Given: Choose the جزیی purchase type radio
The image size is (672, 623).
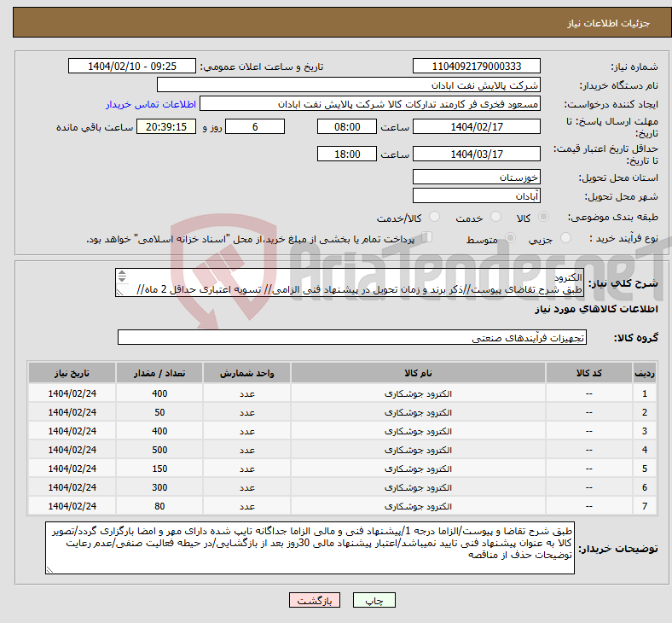Looking at the screenshot, I should [x=560, y=239].
